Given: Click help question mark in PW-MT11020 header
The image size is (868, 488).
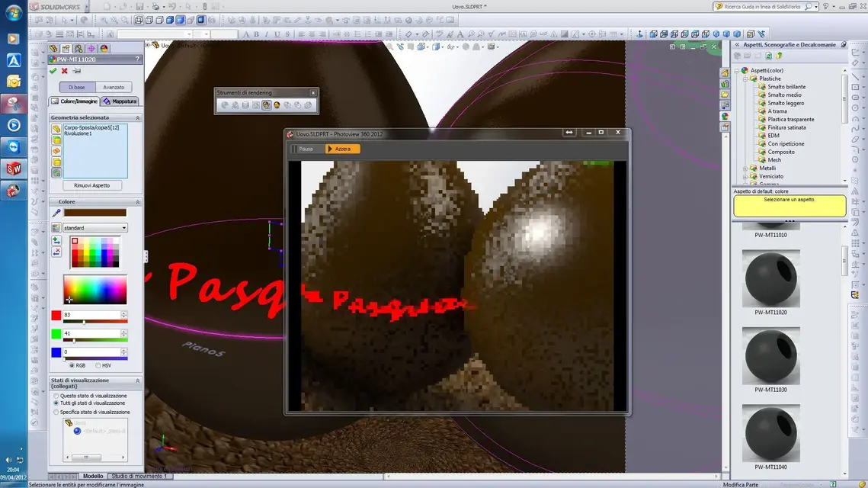Looking at the screenshot, I should 137,59.
